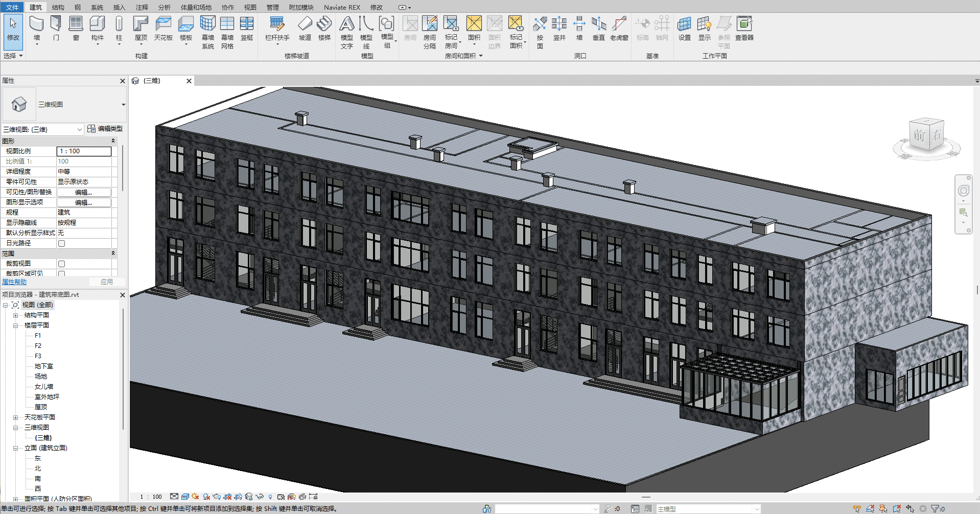The width and height of the screenshot is (980, 514).
Task: Launch the 查看器 (Viewer) work plane tool
Action: (x=744, y=25)
